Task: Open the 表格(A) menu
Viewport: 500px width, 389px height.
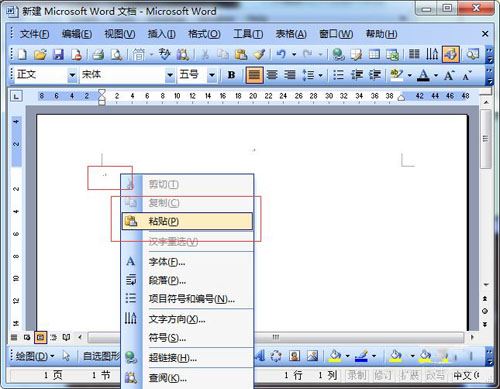Action: [291, 34]
